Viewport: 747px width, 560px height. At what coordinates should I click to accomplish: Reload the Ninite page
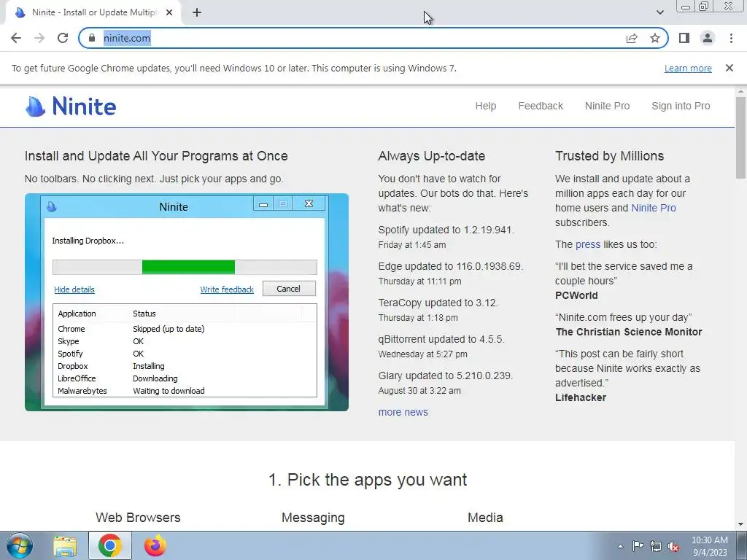pos(63,38)
